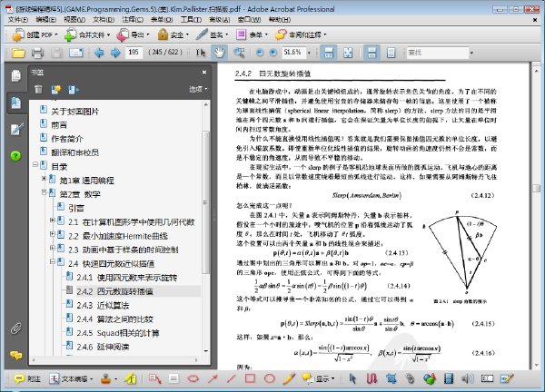The width and height of the screenshot is (545, 392).
Task: Click Expand Current Bookmark icon
Action: click(73, 90)
